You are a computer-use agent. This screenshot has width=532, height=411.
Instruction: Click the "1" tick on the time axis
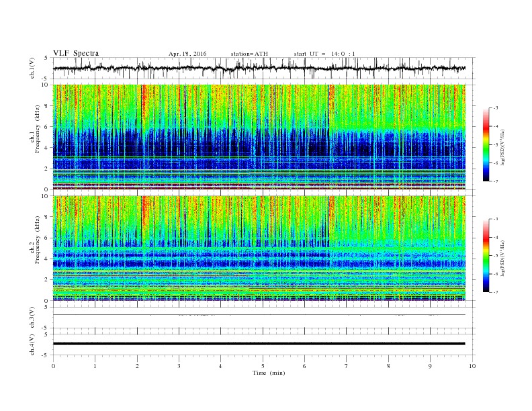coord(95,366)
